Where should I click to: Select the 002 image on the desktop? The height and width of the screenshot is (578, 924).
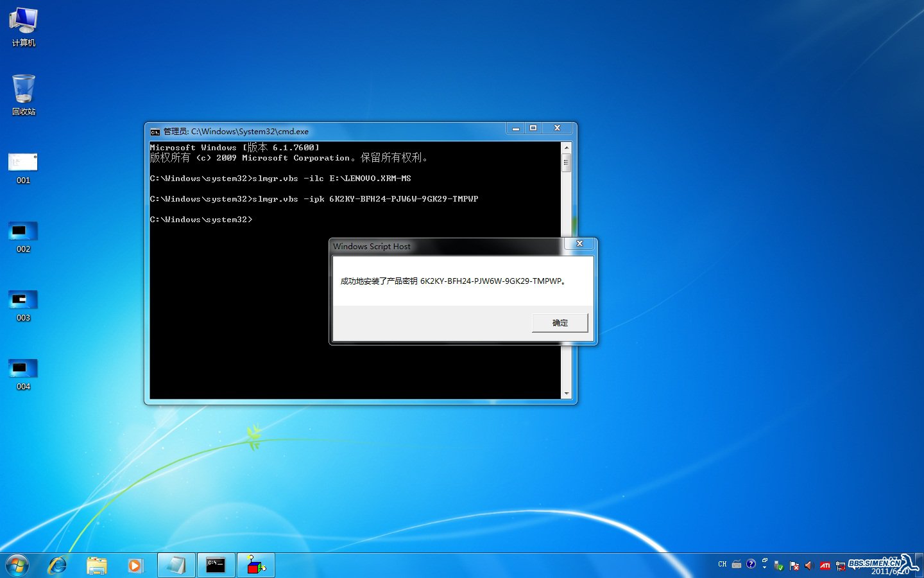tap(23, 237)
